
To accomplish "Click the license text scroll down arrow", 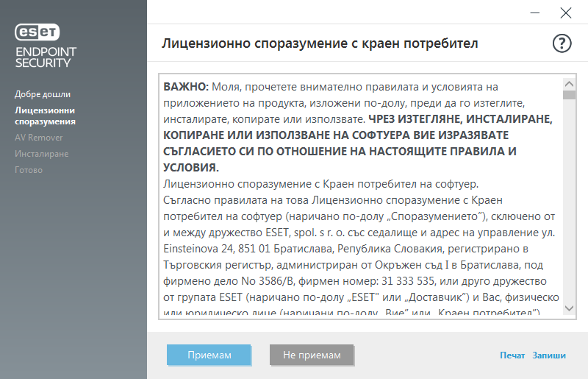I will tap(569, 308).
